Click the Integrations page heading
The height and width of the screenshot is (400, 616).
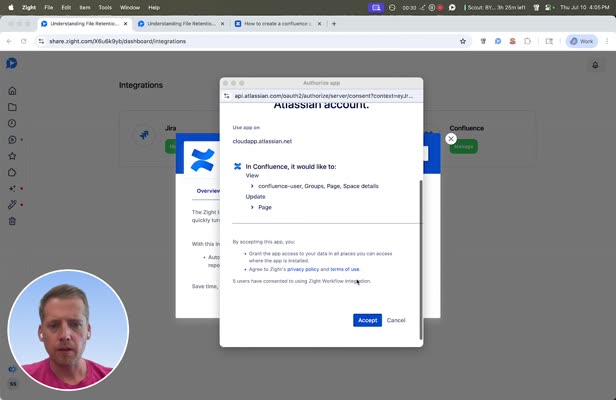[x=141, y=85]
